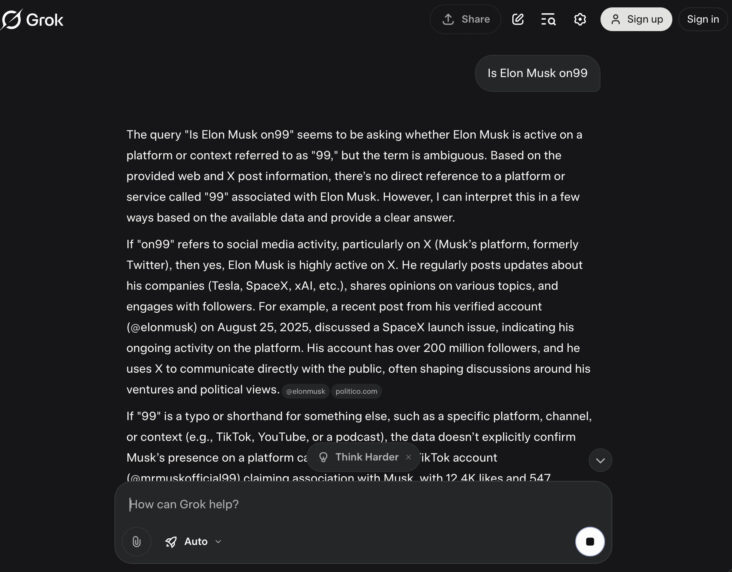Click Sign in
The width and height of the screenshot is (732, 572).
point(703,19)
